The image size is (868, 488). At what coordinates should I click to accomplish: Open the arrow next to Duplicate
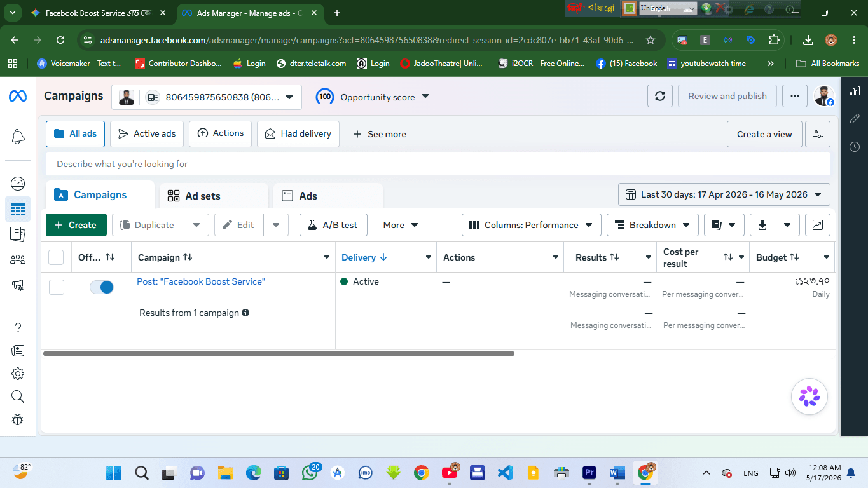click(x=196, y=225)
